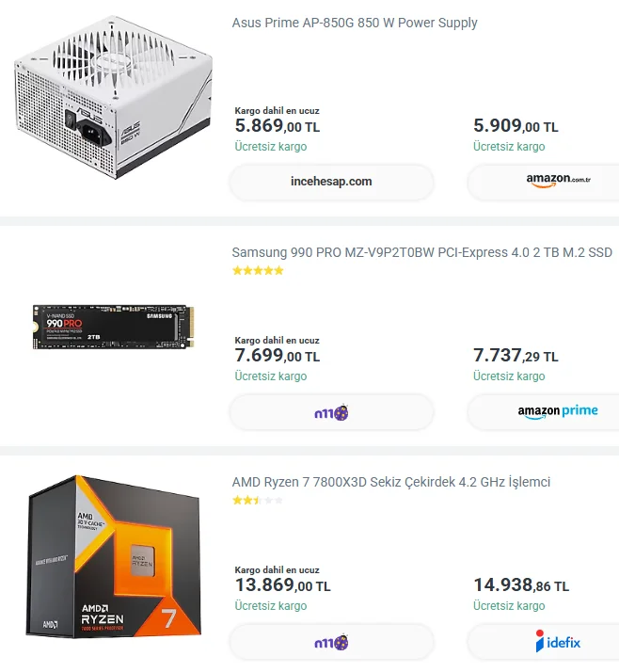
Task: Open n11 store offer for Samsung SSD
Action: (x=331, y=411)
